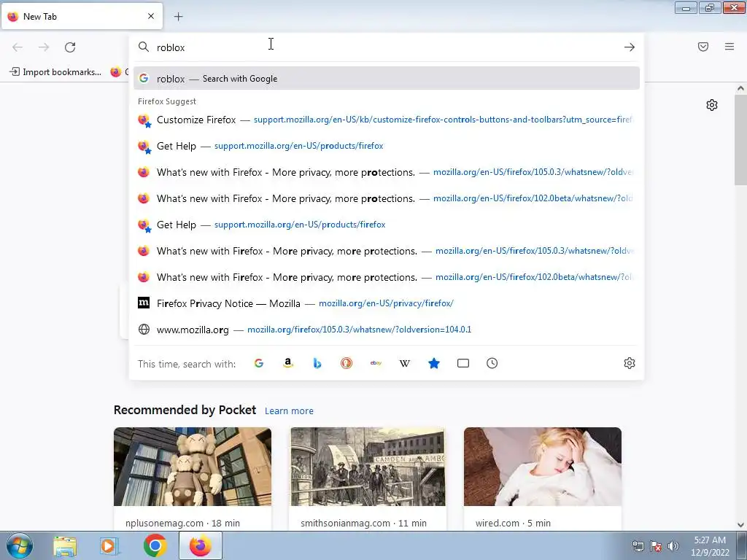
Task: Click the page scrollbar up arrow
Action: pos(740,88)
